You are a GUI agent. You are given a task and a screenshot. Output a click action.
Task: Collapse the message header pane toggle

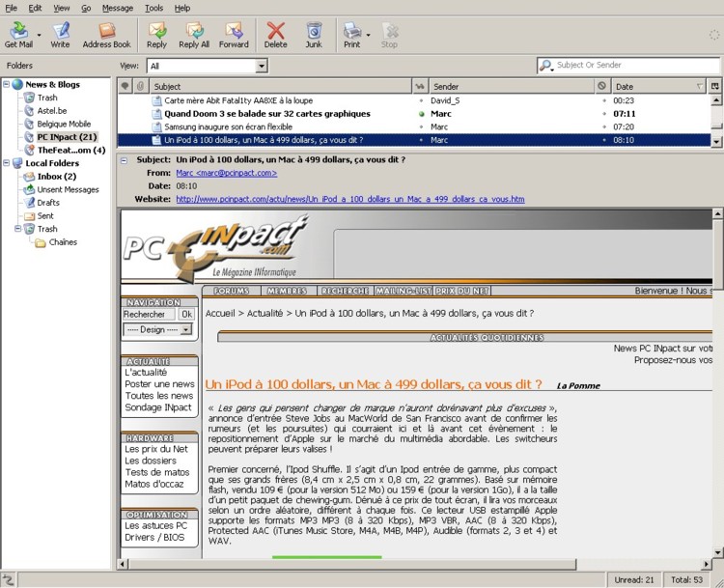tap(124, 160)
